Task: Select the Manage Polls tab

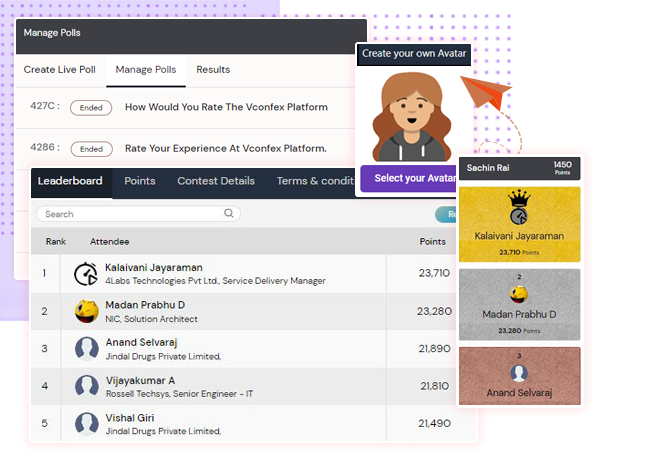Action: point(146,70)
